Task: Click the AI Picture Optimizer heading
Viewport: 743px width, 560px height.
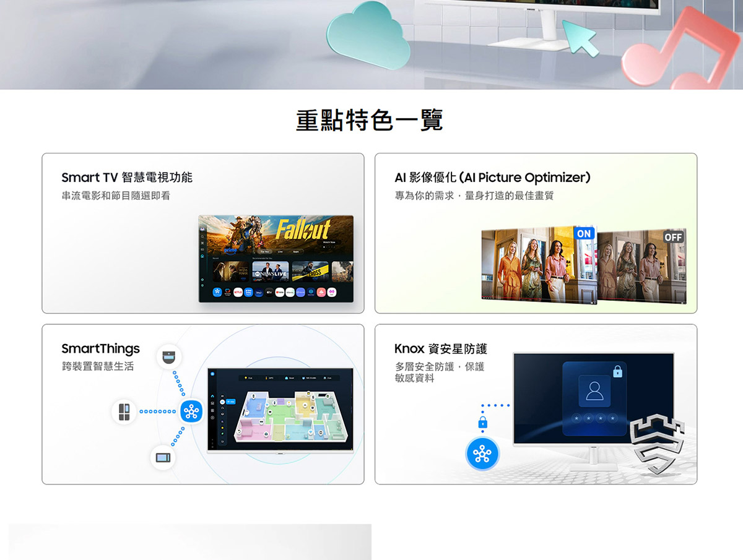Action: tap(492, 178)
